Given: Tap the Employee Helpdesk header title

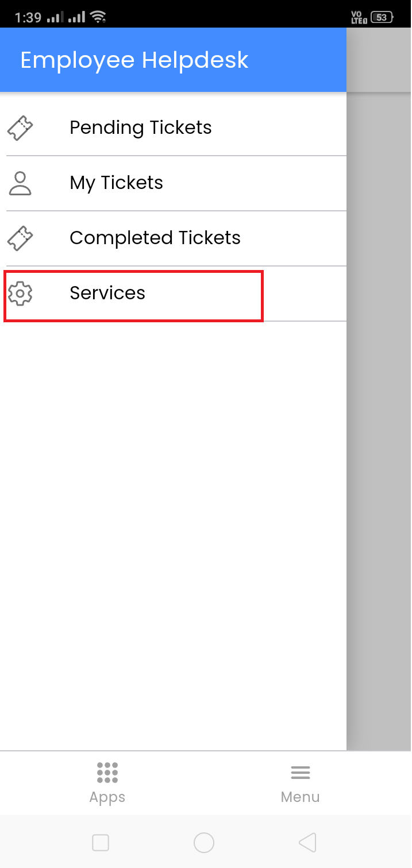Looking at the screenshot, I should 134,60.
